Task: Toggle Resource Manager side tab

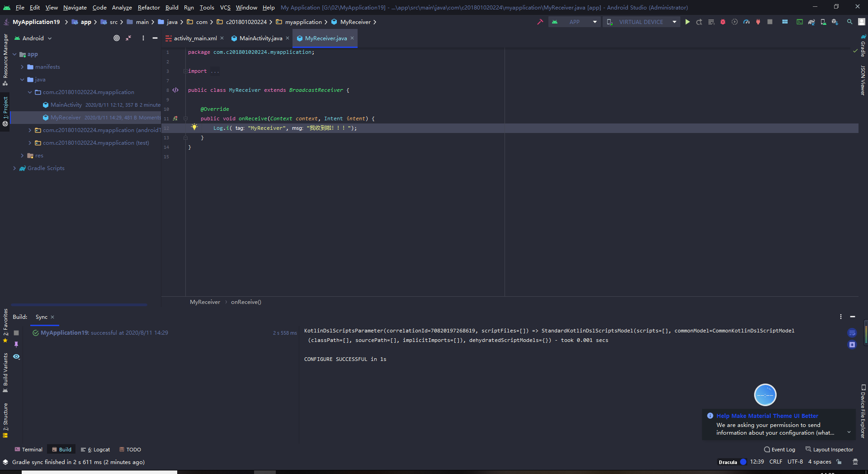Action: [5, 60]
